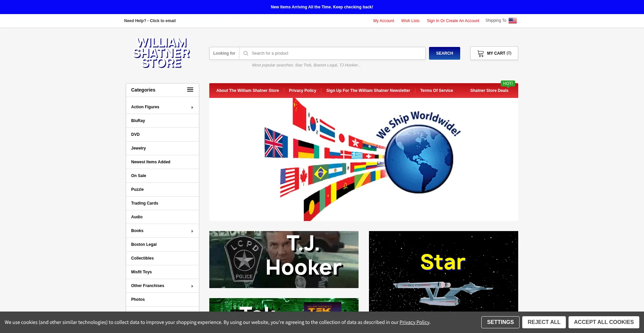Image resolution: width=644 pixels, height=333 pixels.
Task: Open the Boston Legal category
Action: 162,244
